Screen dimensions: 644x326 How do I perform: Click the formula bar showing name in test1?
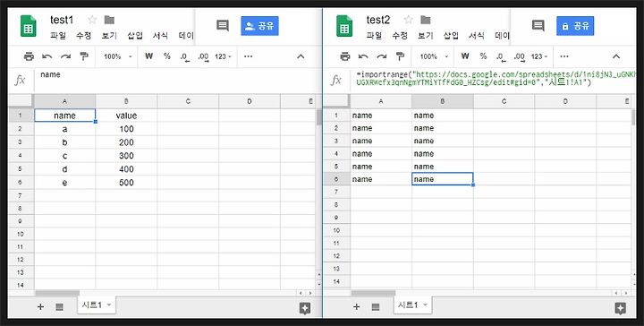tap(178, 81)
